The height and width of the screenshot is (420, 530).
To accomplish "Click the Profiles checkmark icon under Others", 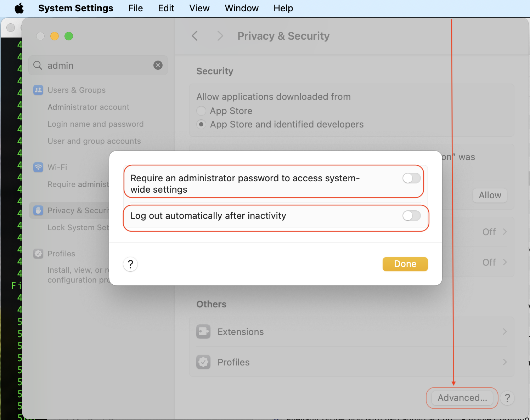I will [x=203, y=362].
